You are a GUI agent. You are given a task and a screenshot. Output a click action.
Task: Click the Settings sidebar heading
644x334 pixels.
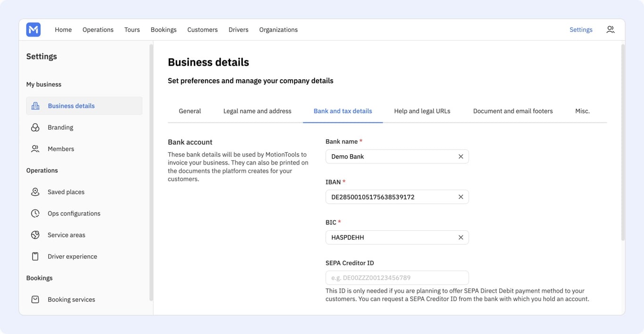(x=41, y=57)
